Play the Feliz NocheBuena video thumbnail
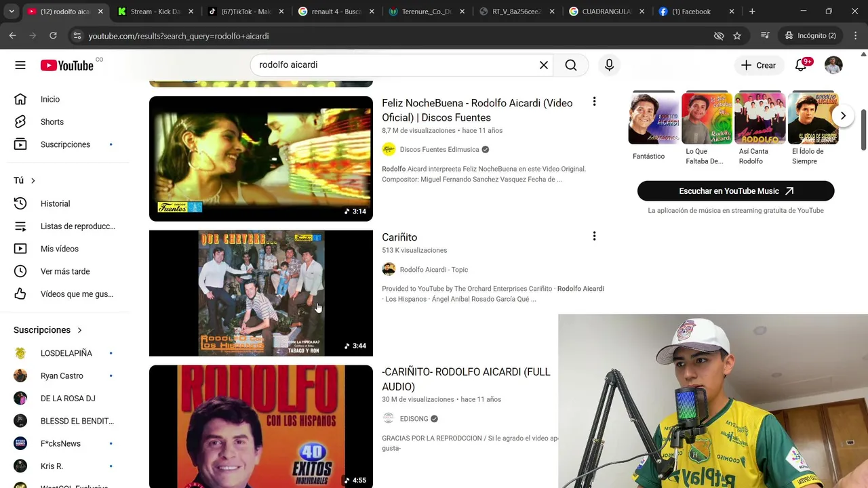This screenshot has width=868, height=488. (x=261, y=159)
